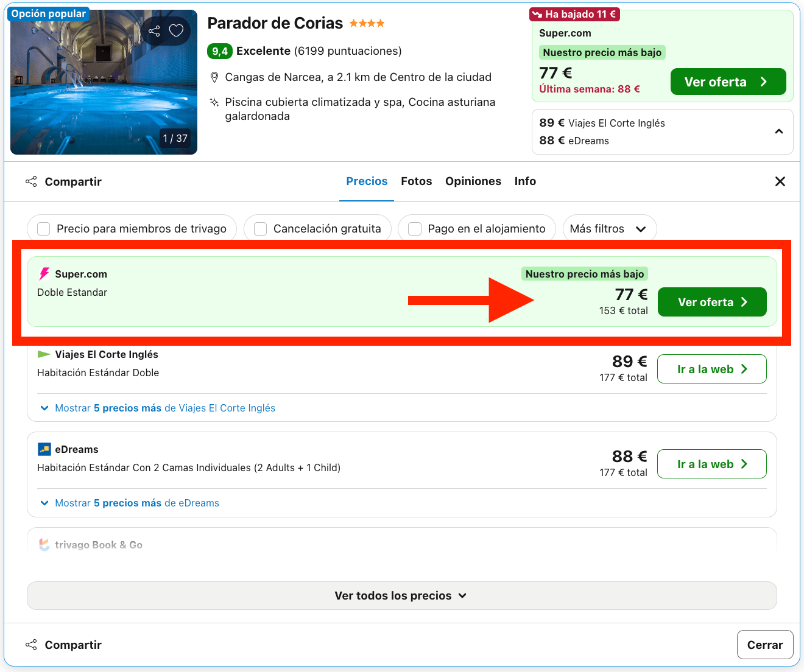Go to the Opiniones tab
Viewport: 804px width, 672px height.
pos(473,181)
